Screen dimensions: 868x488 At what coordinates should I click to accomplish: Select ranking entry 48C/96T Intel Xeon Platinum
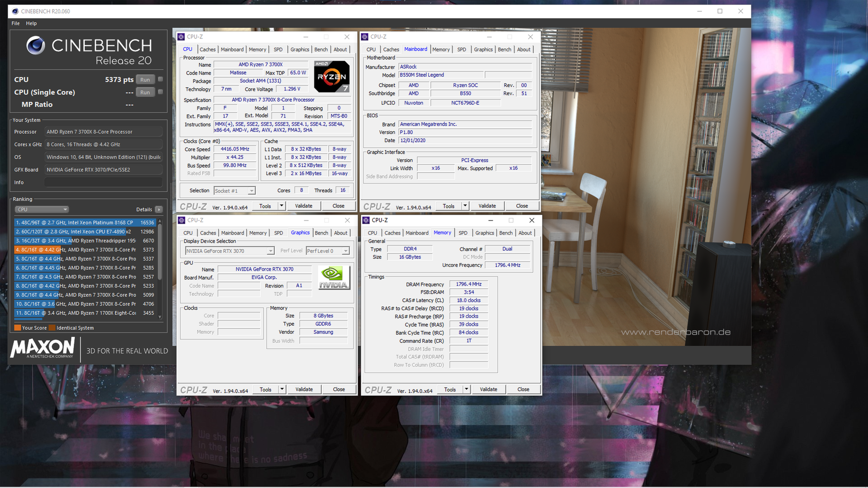click(85, 222)
